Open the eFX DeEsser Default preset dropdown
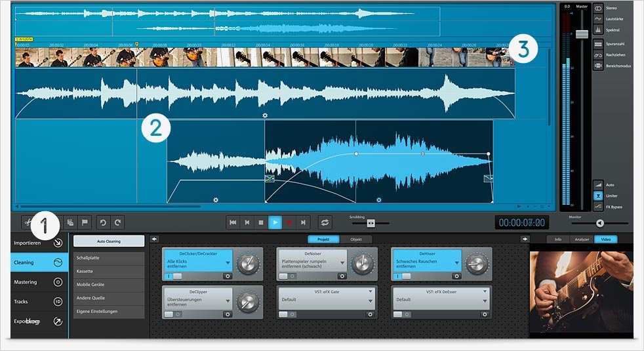Viewport: 644px width, 351px height. point(485,301)
